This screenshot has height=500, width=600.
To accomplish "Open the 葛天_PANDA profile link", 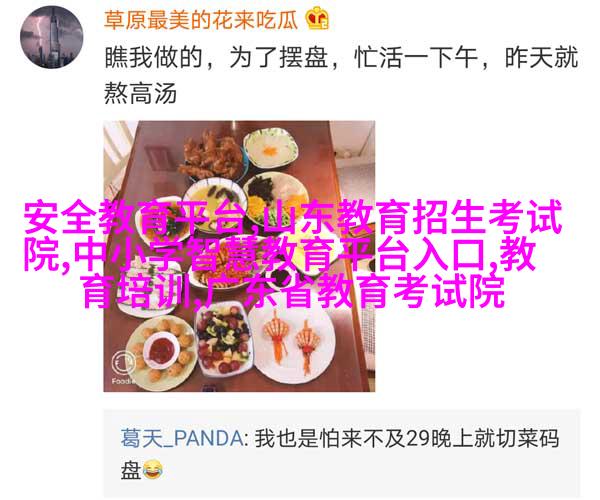I will click(x=182, y=438).
